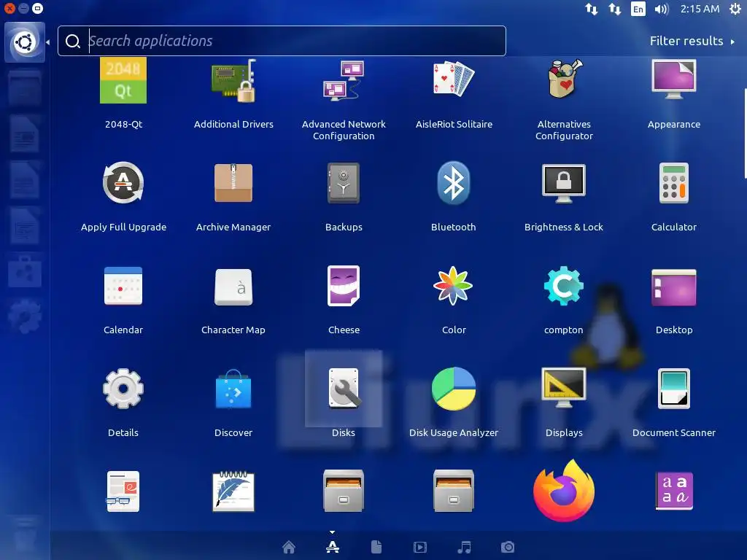The width and height of the screenshot is (747, 560).
Task: Launch the Backups app
Action: [x=344, y=183]
